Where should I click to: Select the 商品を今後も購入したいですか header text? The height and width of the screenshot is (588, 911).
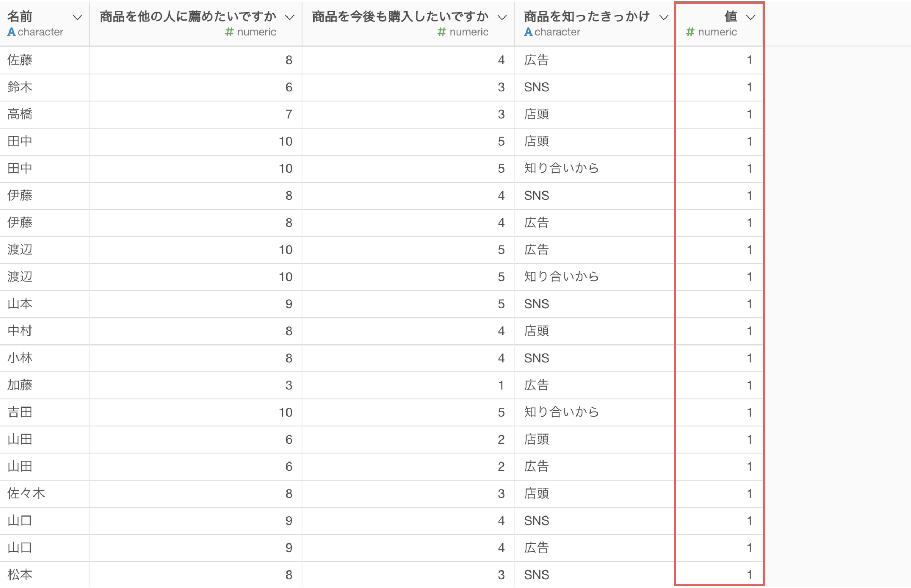(x=400, y=16)
